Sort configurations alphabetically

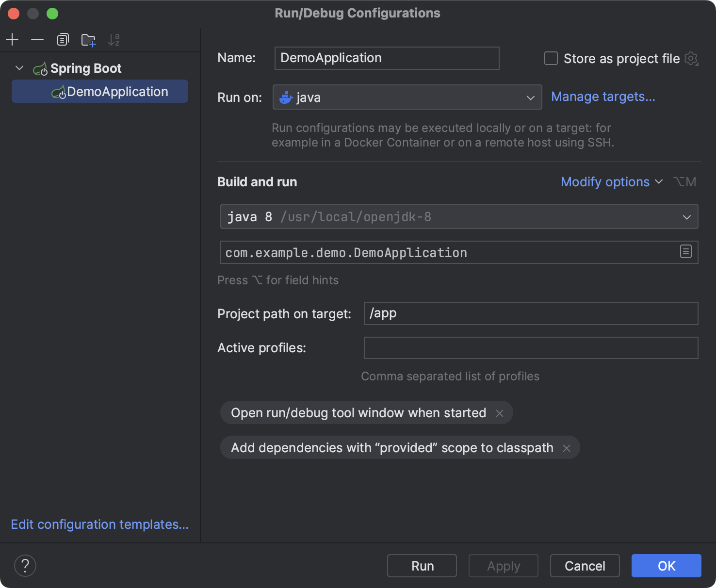point(114,39)
